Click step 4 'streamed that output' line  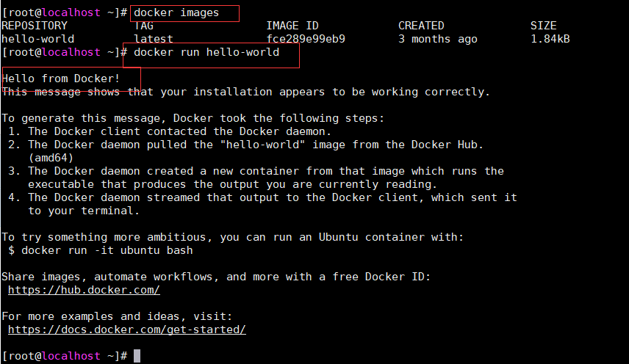[262, 198]
